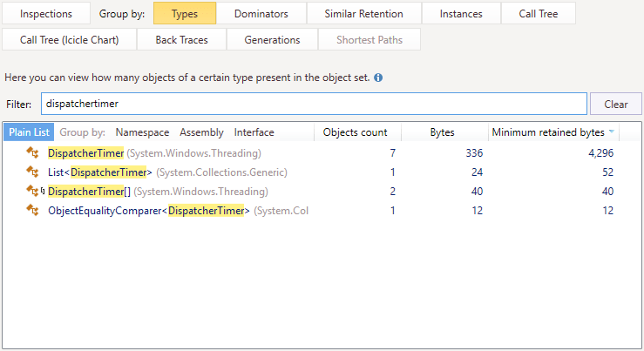The width and height of the screenshot is (644, 351).
Task: Open Call Tree (Icicle Chart) tab
Action: (x=69, y=40)
